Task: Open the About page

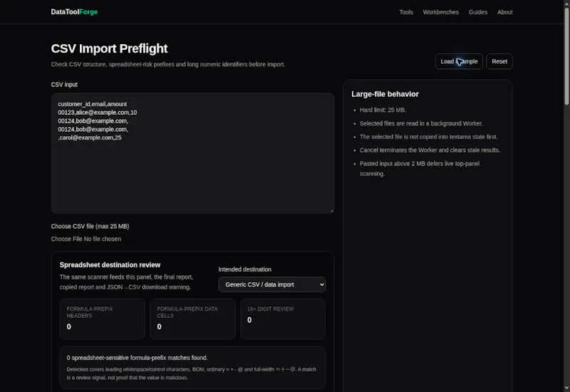Action: (504, 12)
